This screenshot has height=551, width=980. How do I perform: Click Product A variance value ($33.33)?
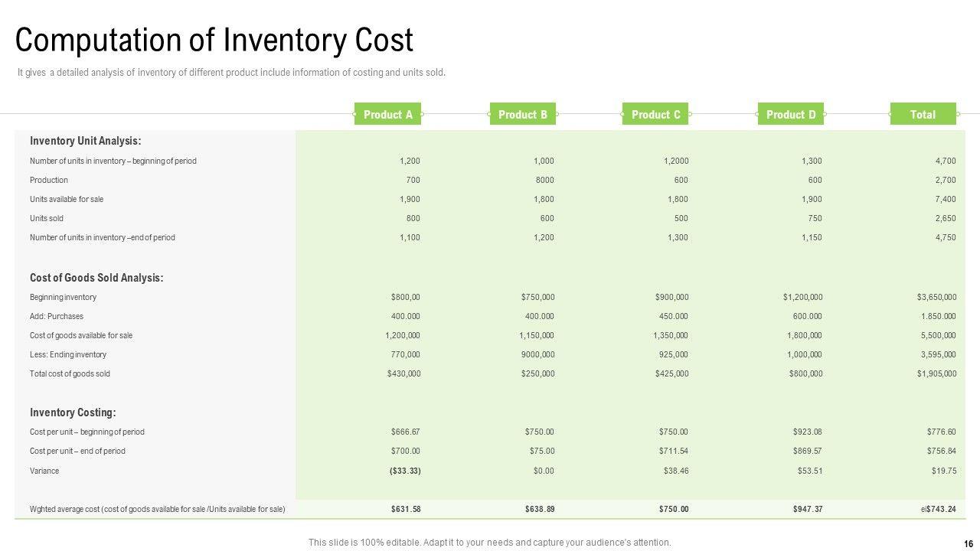(405, 471)
